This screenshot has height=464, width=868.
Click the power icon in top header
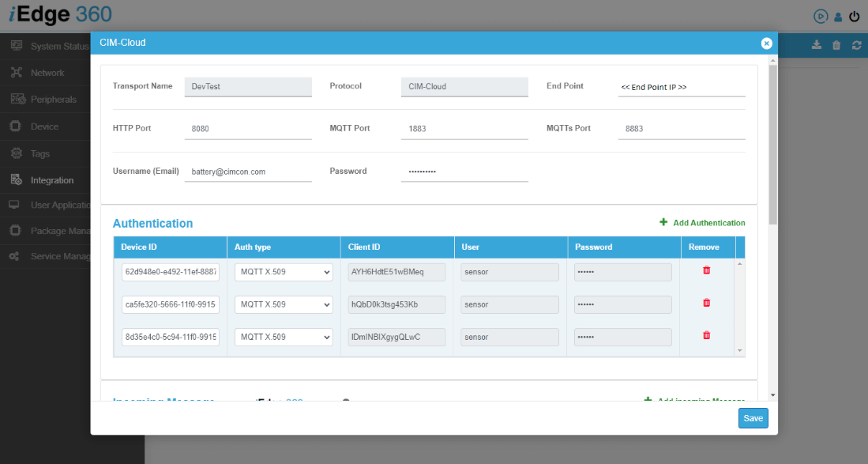[x=854, y=16]
